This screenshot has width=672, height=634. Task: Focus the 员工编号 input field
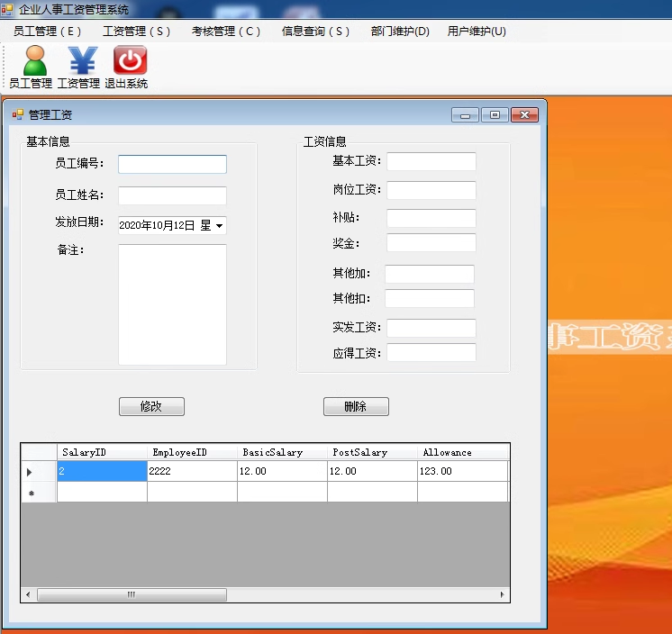[x=172, y=164]
